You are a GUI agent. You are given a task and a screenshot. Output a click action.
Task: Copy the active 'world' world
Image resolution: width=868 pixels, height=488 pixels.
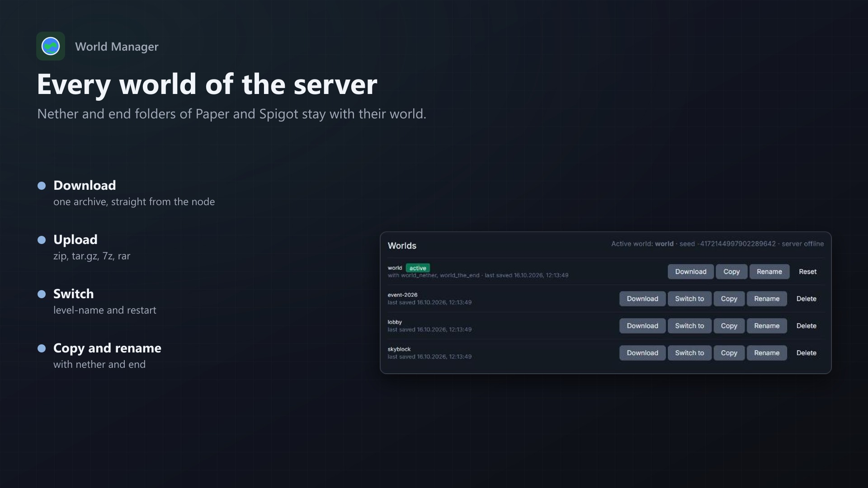pyautogui.click(x=731, y=272)
